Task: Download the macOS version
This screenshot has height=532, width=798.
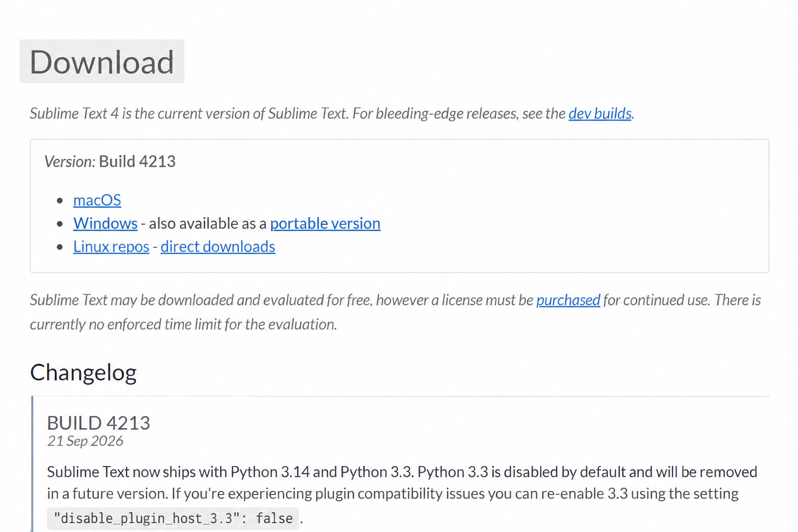Action: pos(97,200)
